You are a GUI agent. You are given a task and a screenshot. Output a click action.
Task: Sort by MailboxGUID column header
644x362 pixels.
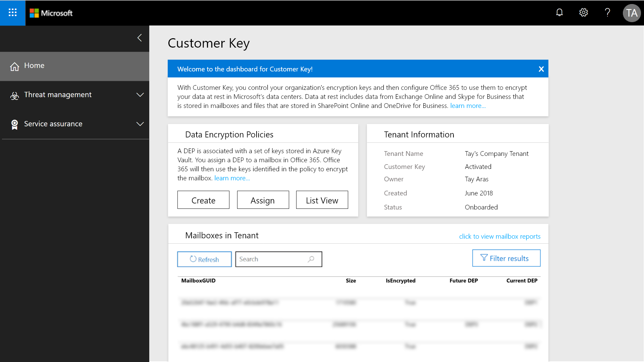tap(198, 281)
